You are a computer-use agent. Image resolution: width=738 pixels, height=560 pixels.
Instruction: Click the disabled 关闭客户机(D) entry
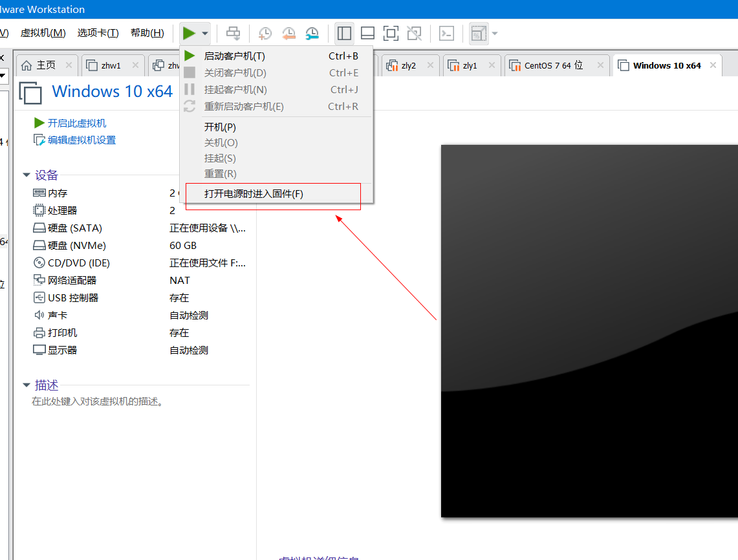276,73
